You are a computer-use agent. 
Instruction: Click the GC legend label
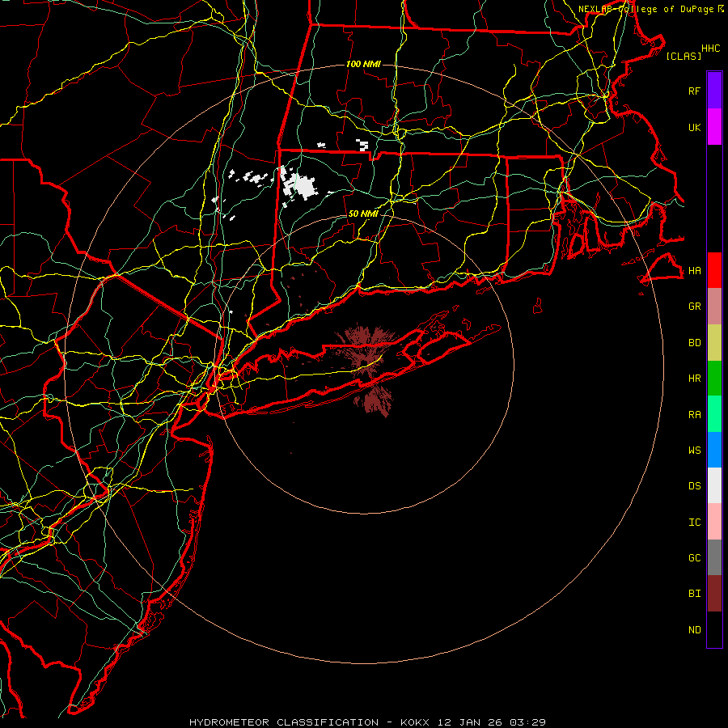pyautogui.click(x=694, y=557)
